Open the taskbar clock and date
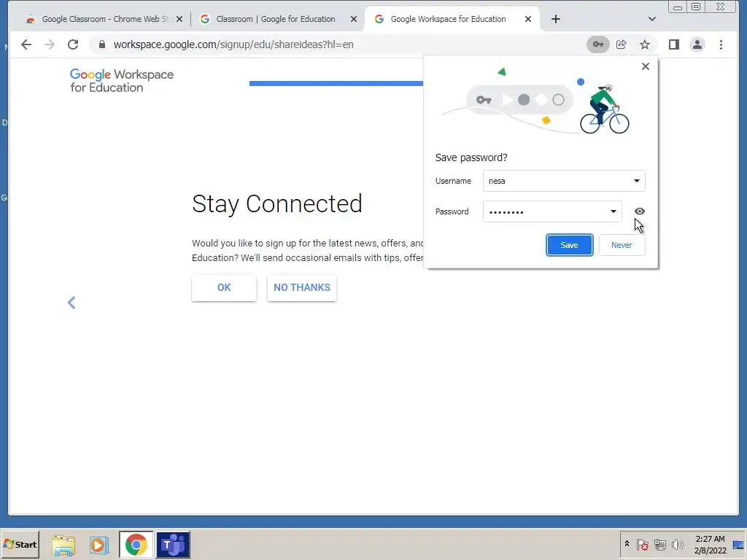The image size is (747, 560). 710,544
